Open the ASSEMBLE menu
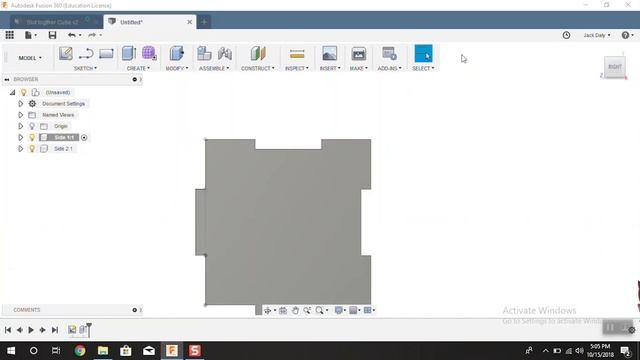Screen dimensions: 640x360 click(x=214, y=68)
